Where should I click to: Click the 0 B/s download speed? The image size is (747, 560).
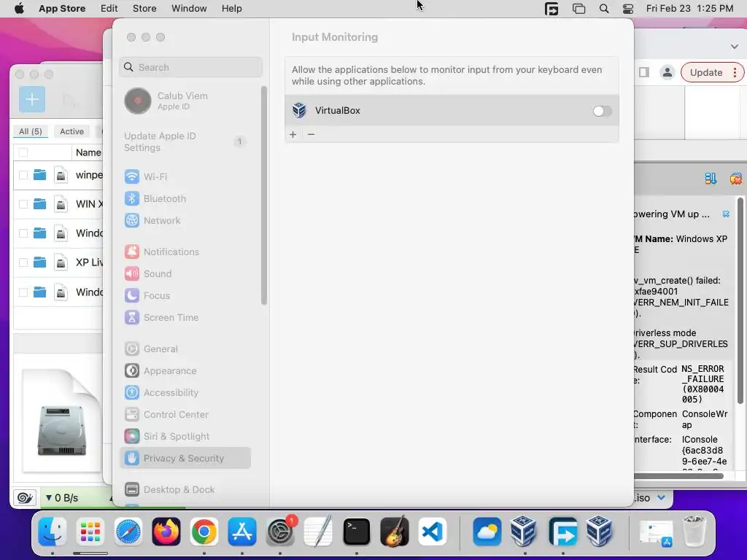62,498
